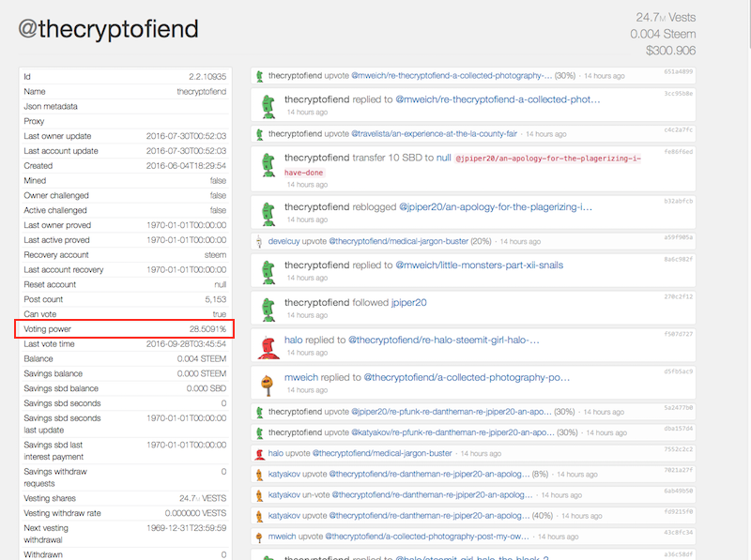Click the '@thecryptofiend' page heading
This screenshot has height=560, width=751.
108,29
